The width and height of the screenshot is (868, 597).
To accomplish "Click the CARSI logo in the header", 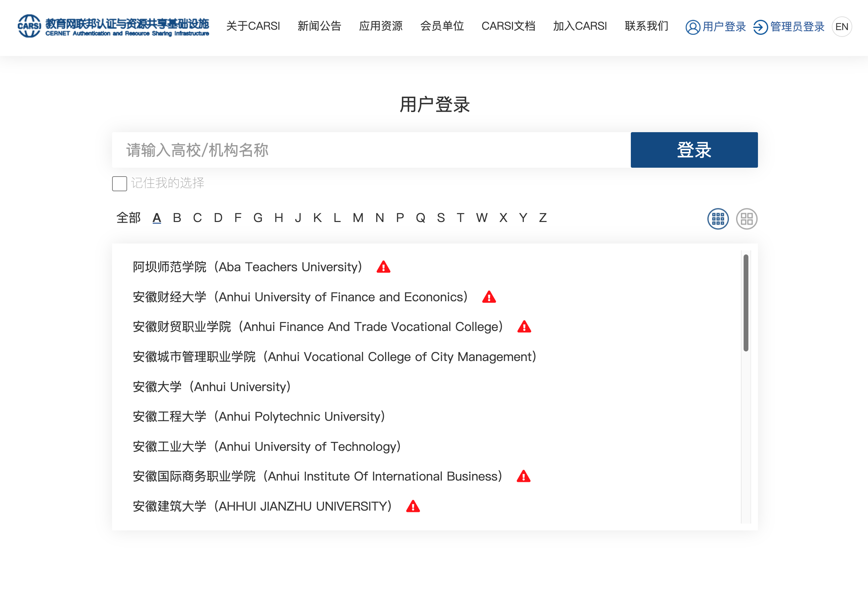I will tap(113, 26).
